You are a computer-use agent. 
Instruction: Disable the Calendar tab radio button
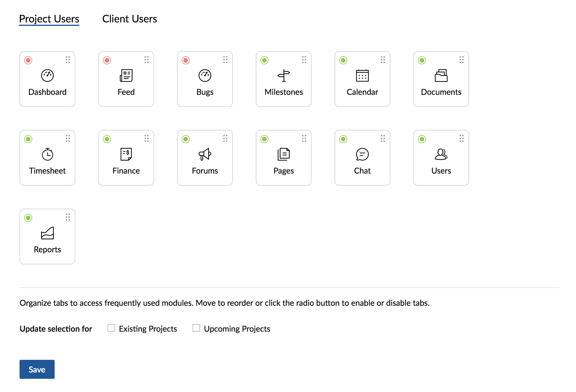(343, 60)
